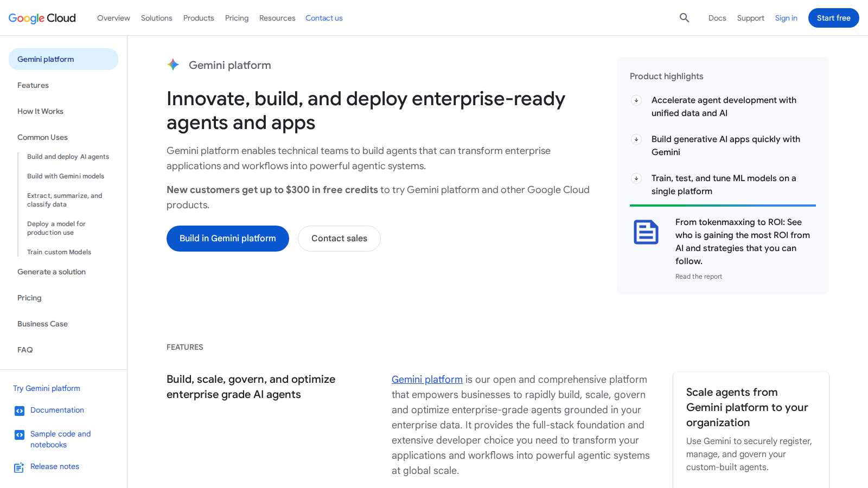The height and width of the screenshot is (488, 868).
Task: Click the Release notes icon
Action: [19, 467]
